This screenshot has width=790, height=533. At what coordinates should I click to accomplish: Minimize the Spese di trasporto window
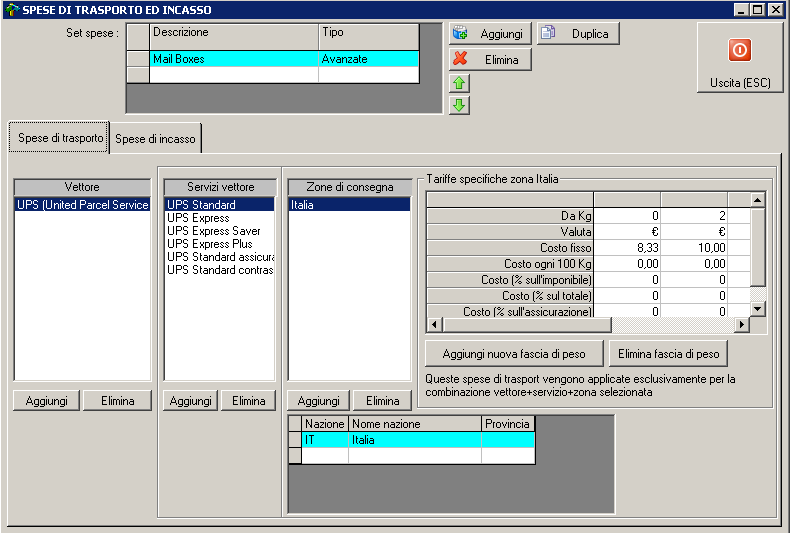[741, 10]
